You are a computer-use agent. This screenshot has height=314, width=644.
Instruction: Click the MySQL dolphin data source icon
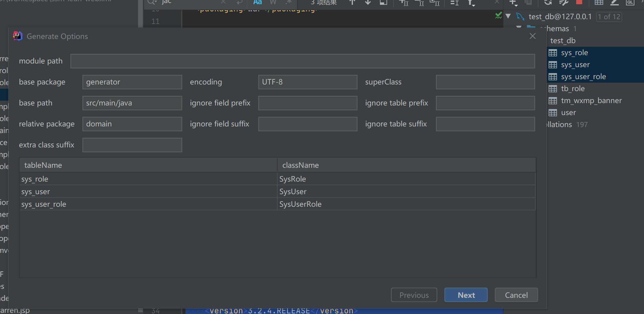click(520, 16)
